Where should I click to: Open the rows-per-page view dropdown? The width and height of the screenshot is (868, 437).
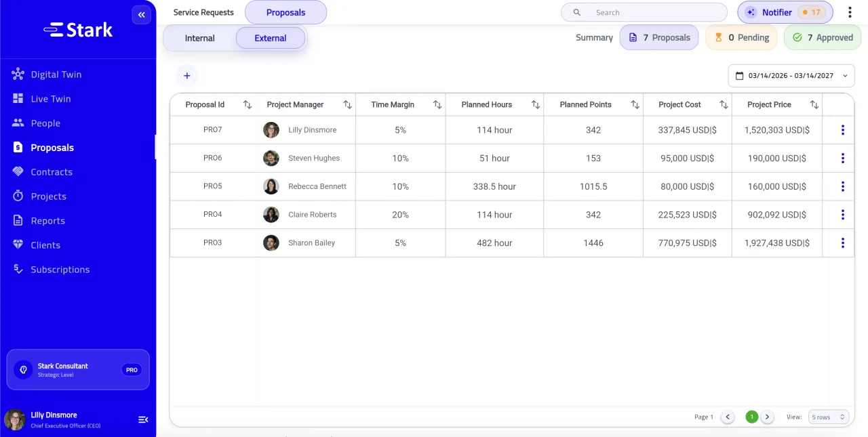tap(828, 417)
